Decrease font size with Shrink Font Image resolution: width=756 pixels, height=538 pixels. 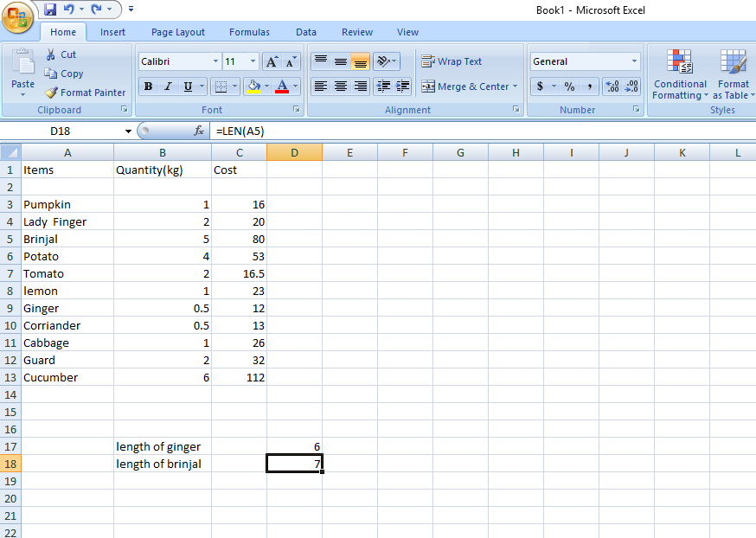click(x=291, y=61)
